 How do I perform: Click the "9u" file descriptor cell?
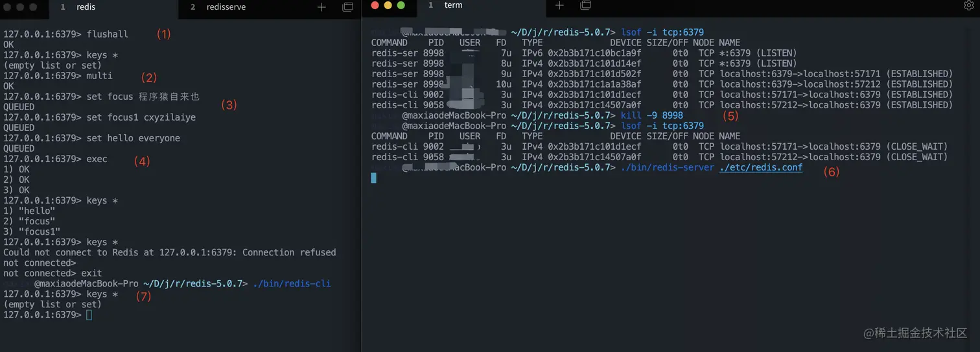(506, 73)
